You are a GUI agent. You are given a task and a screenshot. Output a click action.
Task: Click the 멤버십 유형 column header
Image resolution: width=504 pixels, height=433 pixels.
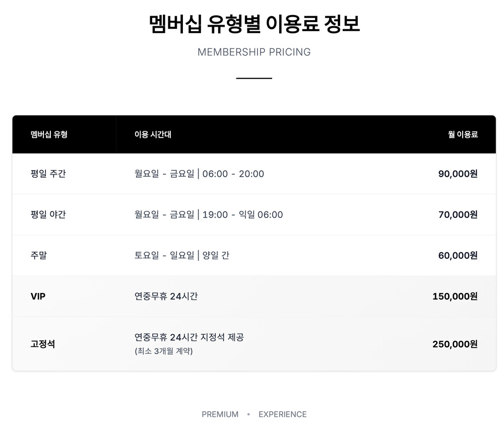tap(49, 134)
